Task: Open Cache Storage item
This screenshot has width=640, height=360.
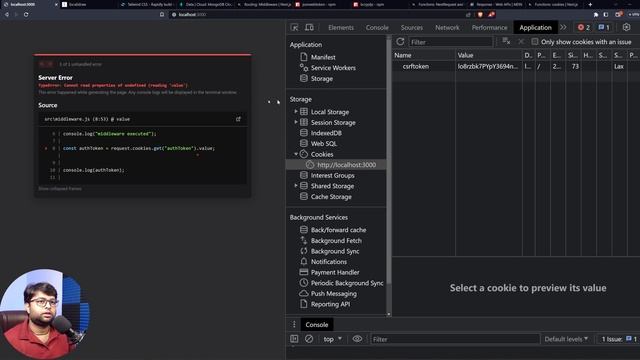Action: (331, 197)
